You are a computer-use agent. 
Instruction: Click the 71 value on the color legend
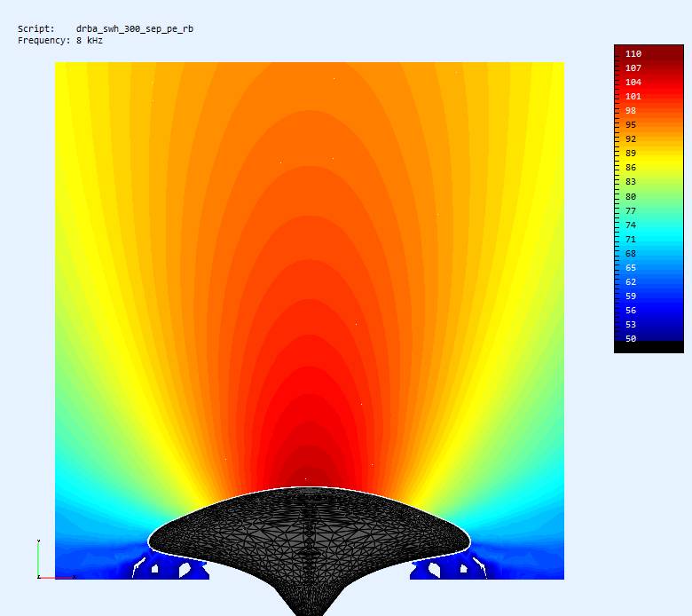point(631,240)
